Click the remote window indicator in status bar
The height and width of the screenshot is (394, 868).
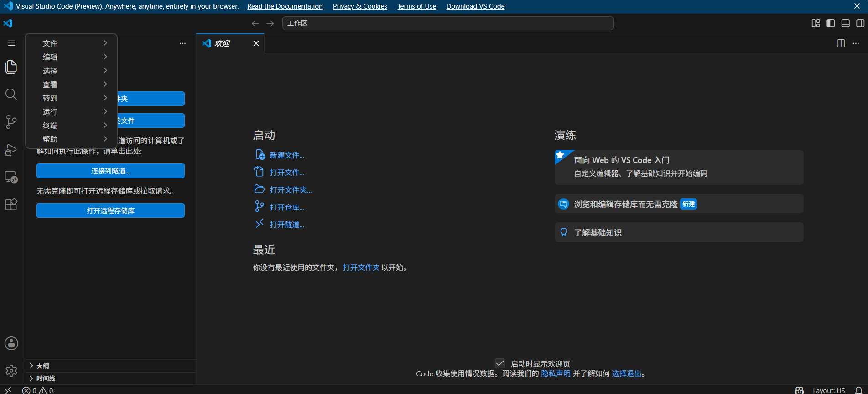coord(8,390)
